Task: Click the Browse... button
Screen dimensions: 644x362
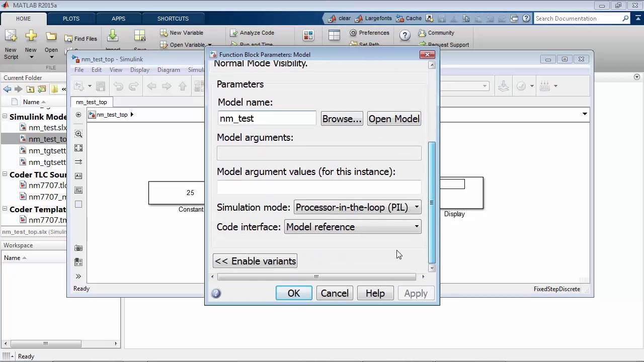Action: [342, 119]
